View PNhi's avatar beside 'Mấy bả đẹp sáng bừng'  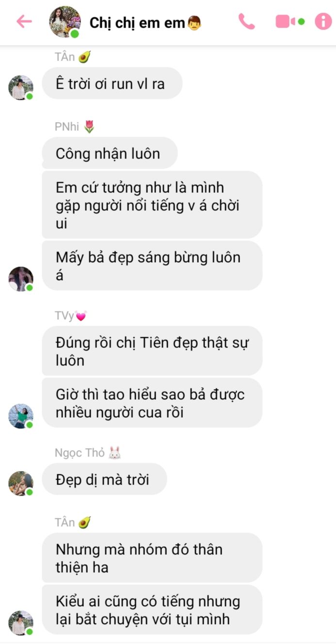[20, 279]
